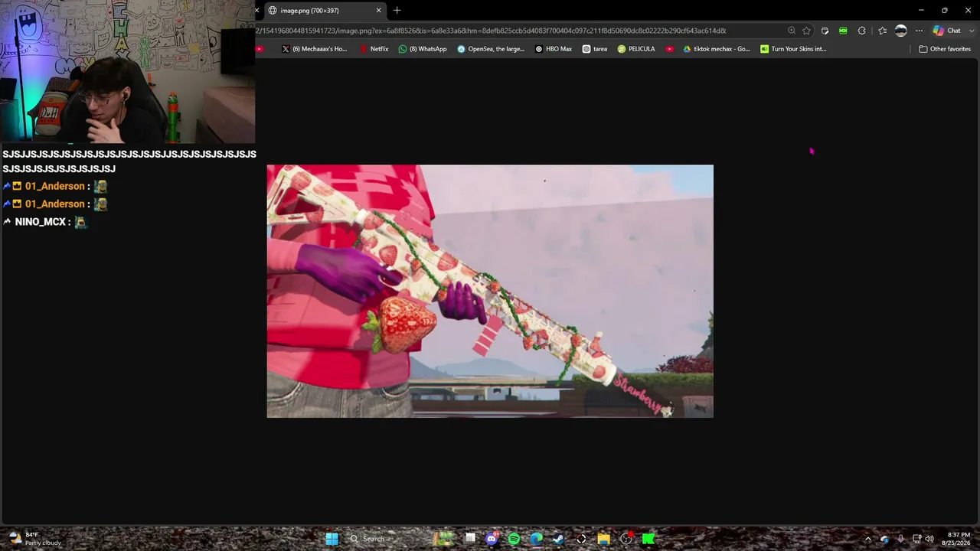Open Spotify from the taskbar
The width and height of the screenshot is (980, 551).
[x=514, y=539]
